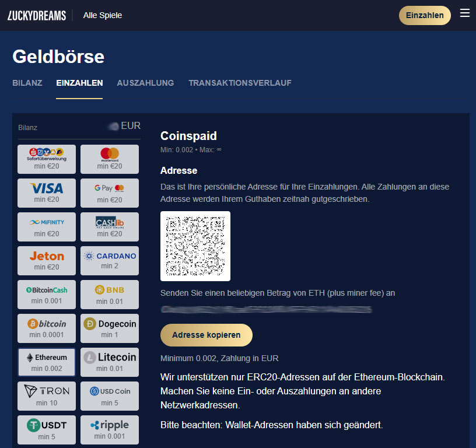
Task: Click the gold Einzahlen button
Action: 425,15
